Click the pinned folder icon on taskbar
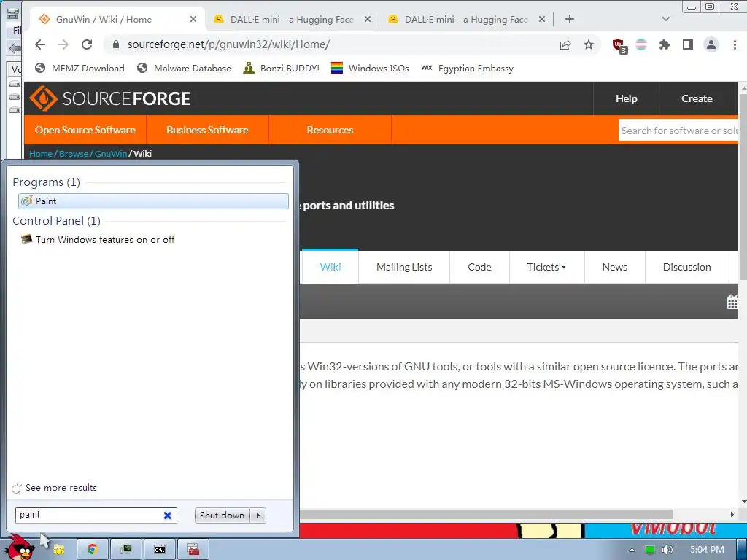Viewport: 747px width, 560px height. [x=58, y=550]
